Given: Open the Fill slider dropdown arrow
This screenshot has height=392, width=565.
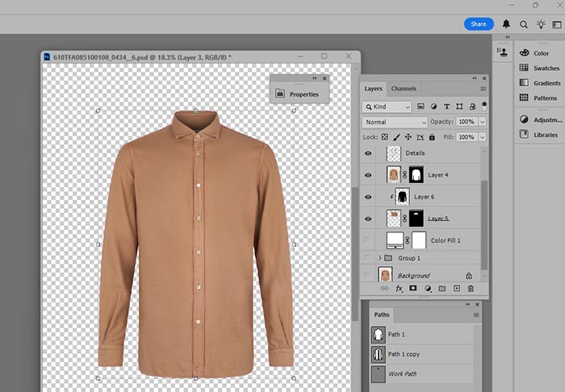Looking at the screenshot, I should tap(482, 137).
